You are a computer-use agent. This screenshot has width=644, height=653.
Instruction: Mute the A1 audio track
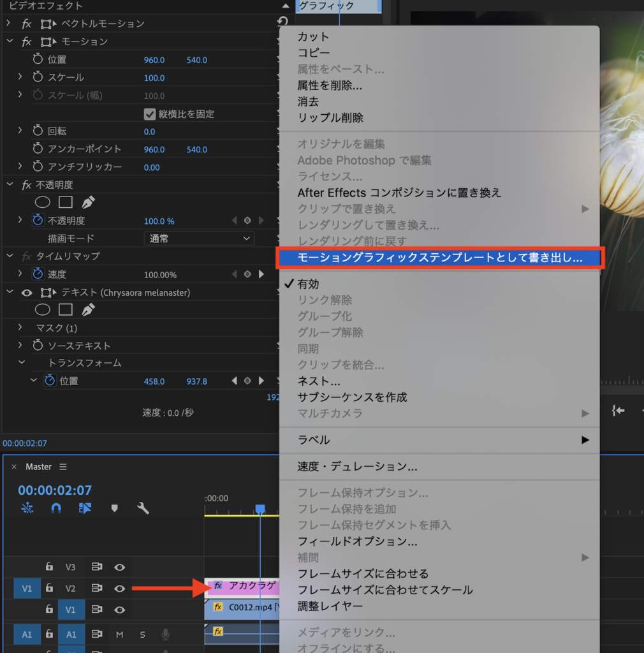pyautogui.click(x=119, y=635)
